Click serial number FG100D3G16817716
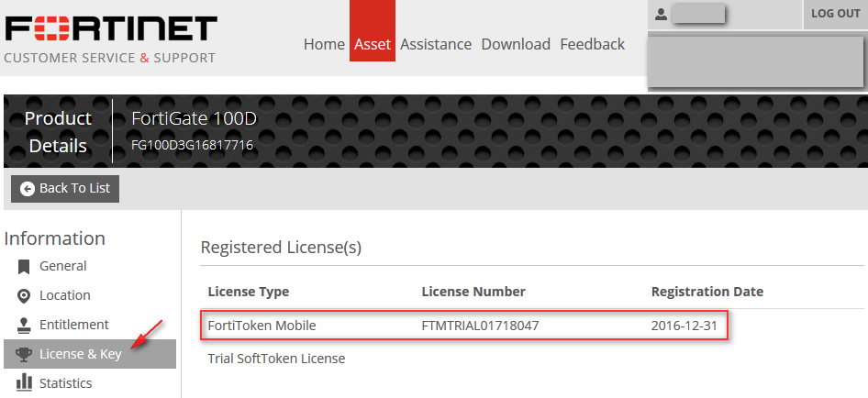The width and height of the screenshot is (868, 398). pos(192,146)
